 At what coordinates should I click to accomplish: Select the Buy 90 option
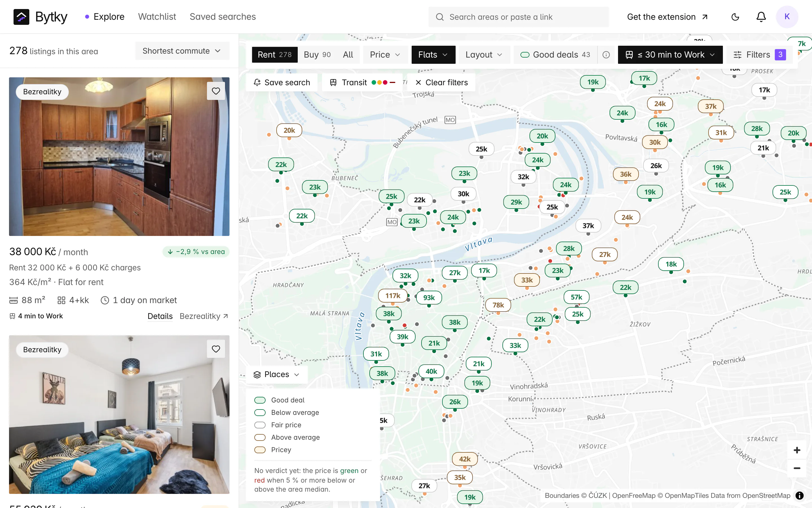point(317,55)
